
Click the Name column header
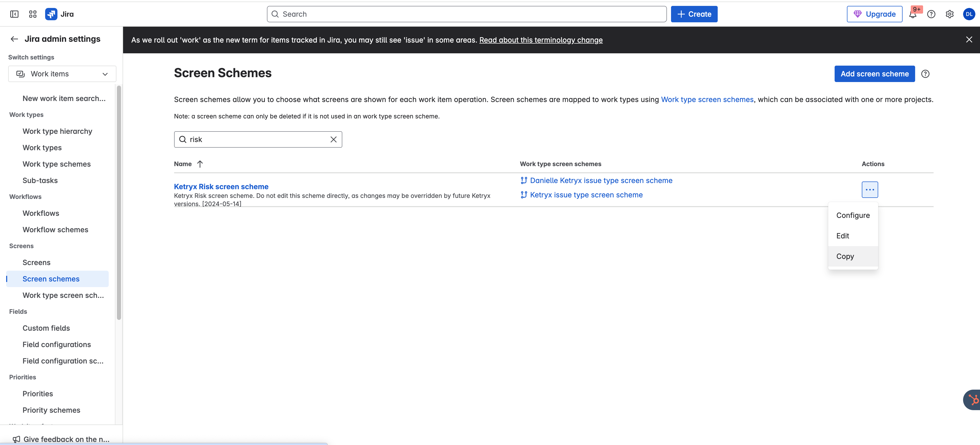[183, 164]
